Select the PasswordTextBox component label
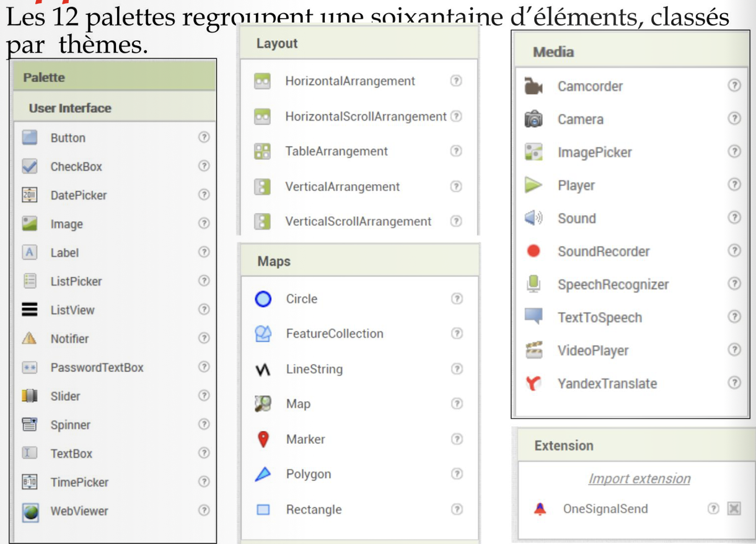 click(x=97, y=367)
